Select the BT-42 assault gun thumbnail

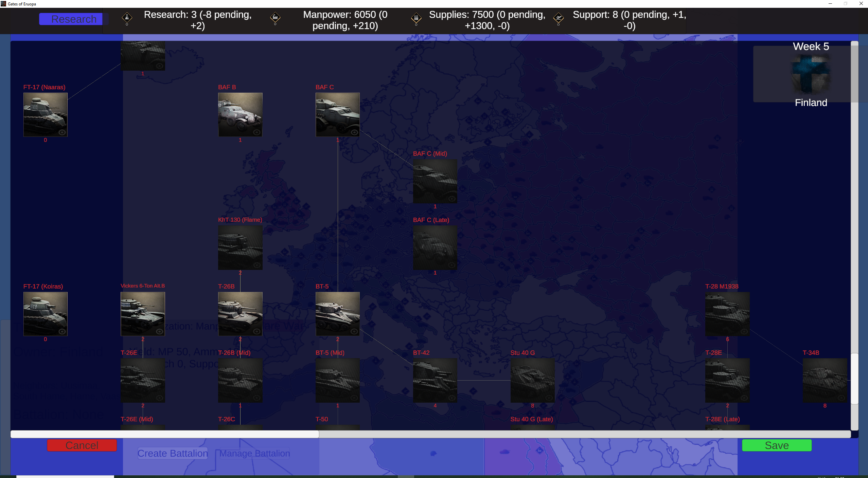435,380
